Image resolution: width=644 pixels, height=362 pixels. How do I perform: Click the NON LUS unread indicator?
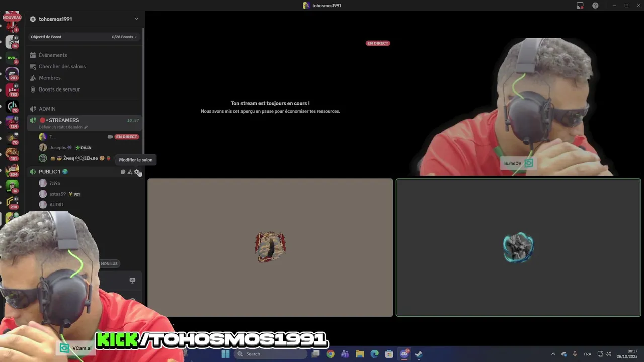pos(109,263)
